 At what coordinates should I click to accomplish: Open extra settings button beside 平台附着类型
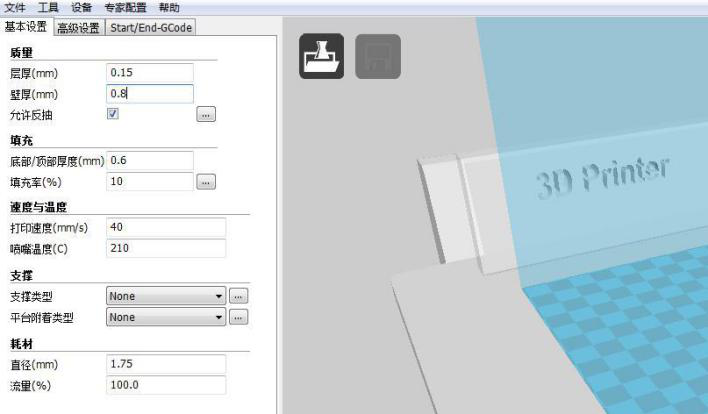(x=238, y=318)
